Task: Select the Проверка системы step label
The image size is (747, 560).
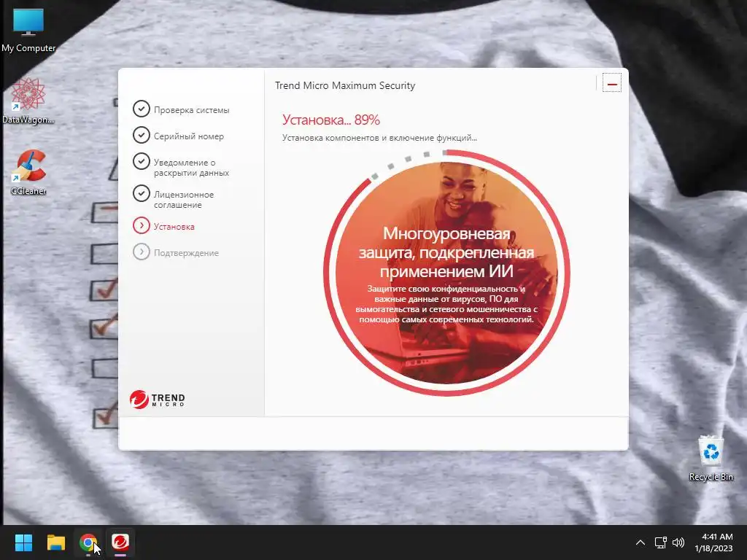Action: (192, 110)
